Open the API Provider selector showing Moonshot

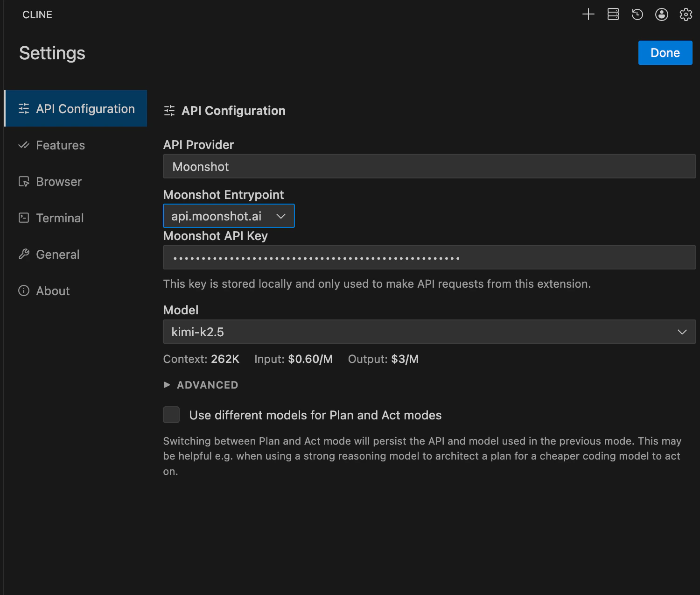coord(429,167)
